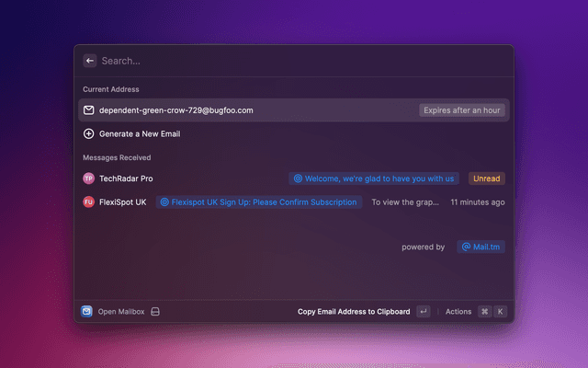Screen dimensions: 588x368
Task: Click the Search input field
Action: click(276, 61)
